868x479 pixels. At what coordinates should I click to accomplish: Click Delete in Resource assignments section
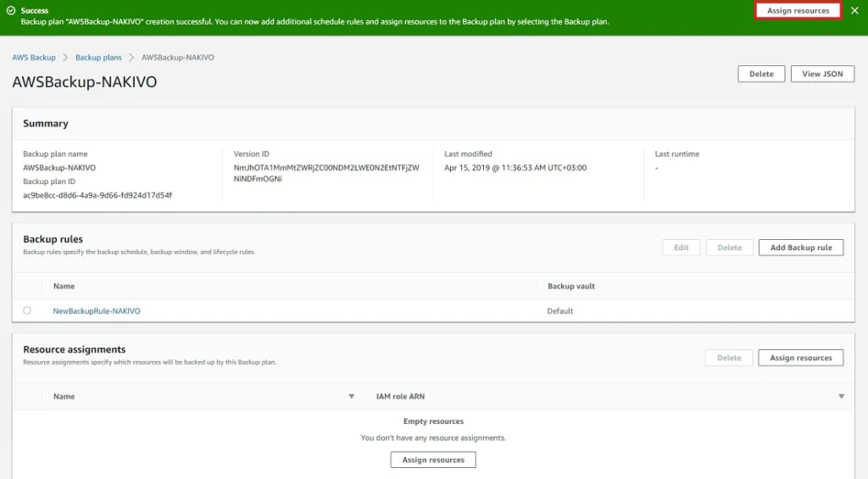pos(729,358)
